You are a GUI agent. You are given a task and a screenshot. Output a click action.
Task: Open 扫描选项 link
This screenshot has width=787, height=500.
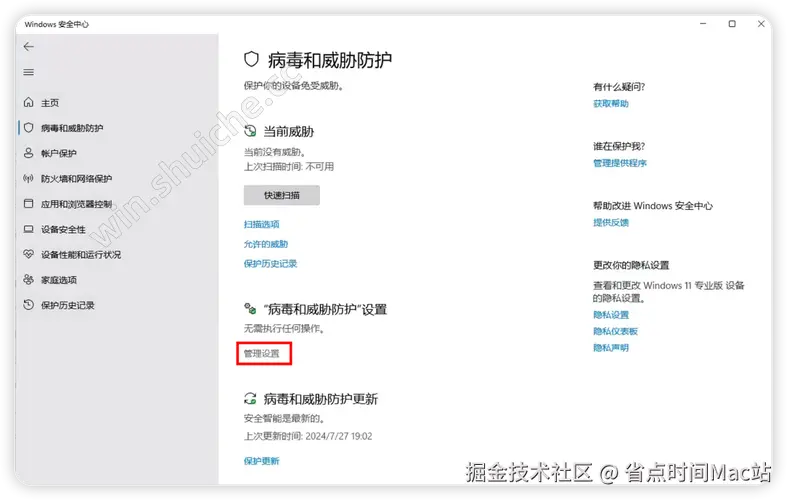pos(261,224)
